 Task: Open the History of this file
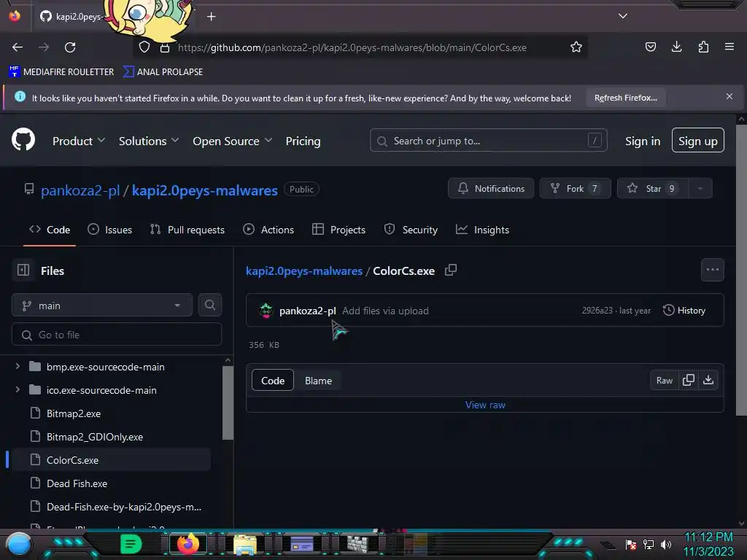684,311
